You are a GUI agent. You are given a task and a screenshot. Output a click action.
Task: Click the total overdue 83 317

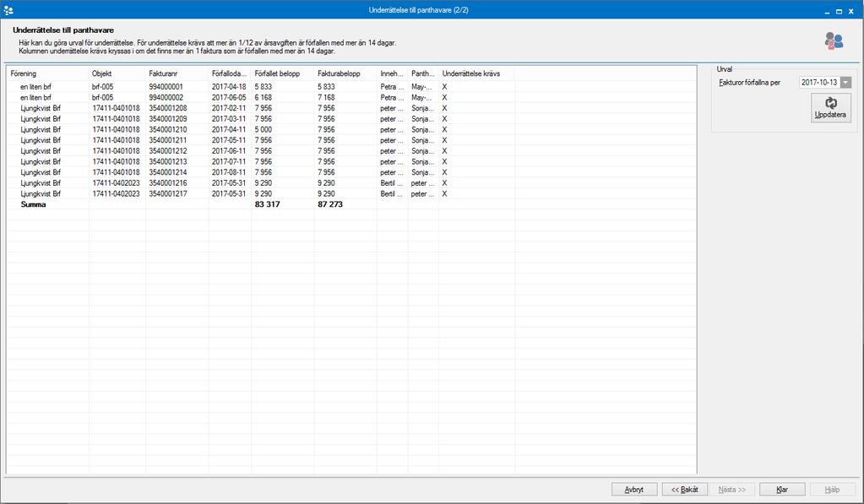(267, 204)
